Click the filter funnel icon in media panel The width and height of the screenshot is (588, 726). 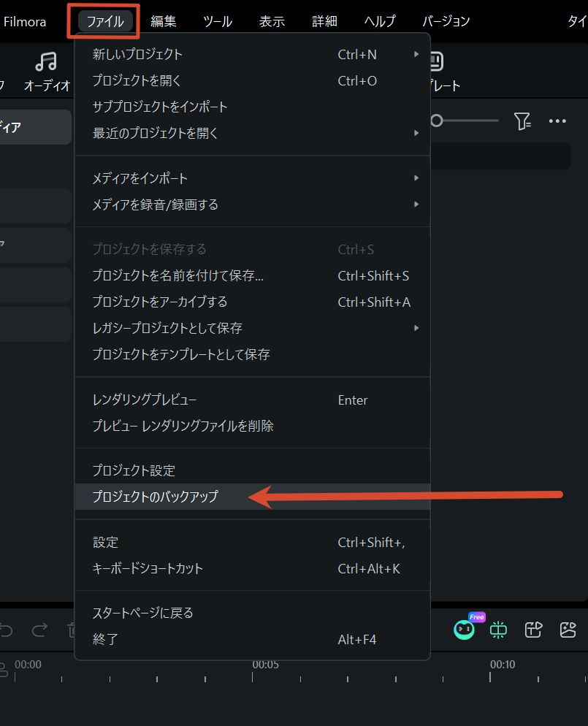click(522, 121)
